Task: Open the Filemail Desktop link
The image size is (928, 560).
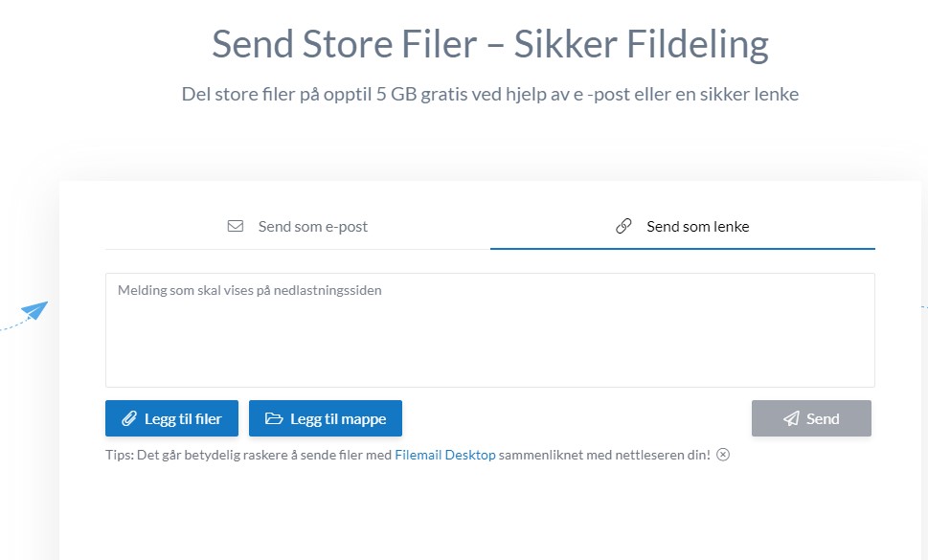Action: (445, 455)
